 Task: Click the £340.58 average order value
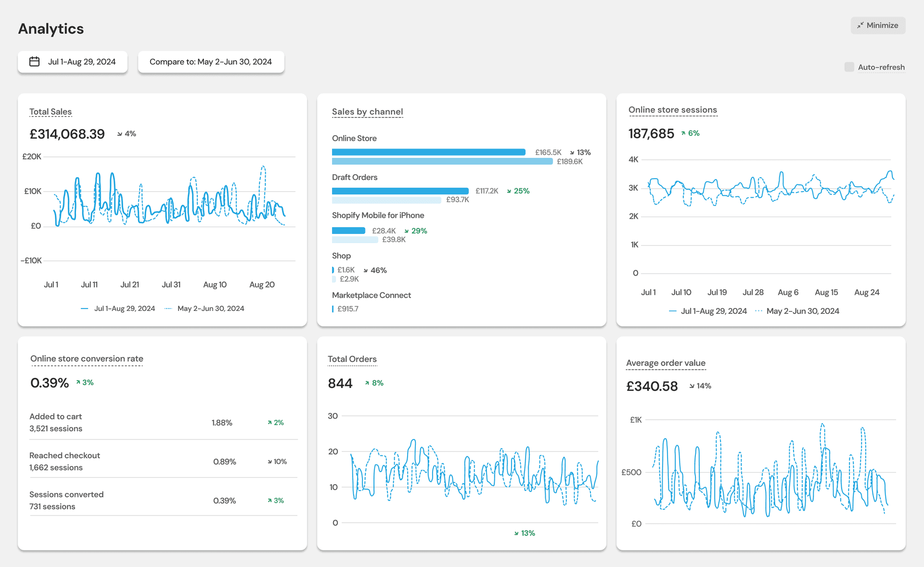pyautogui.click(x=652, y=386)
